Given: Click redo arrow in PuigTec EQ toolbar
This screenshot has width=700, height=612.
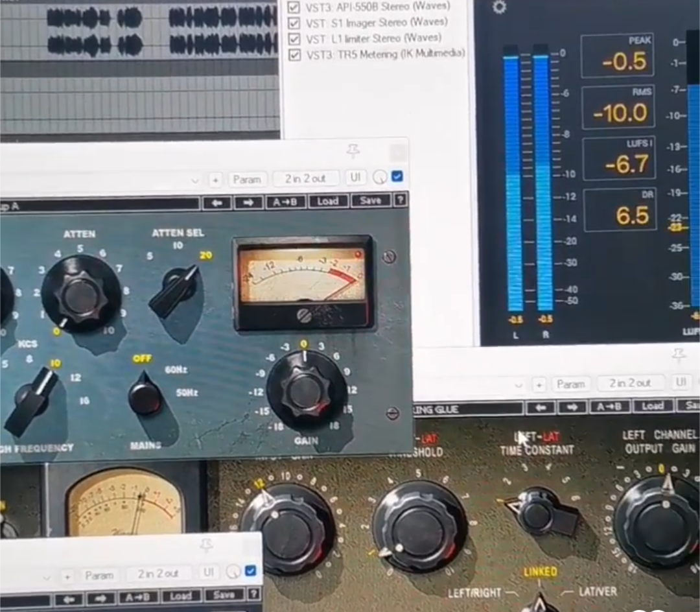Looking at the screenshot, I should tap(248, 202).
